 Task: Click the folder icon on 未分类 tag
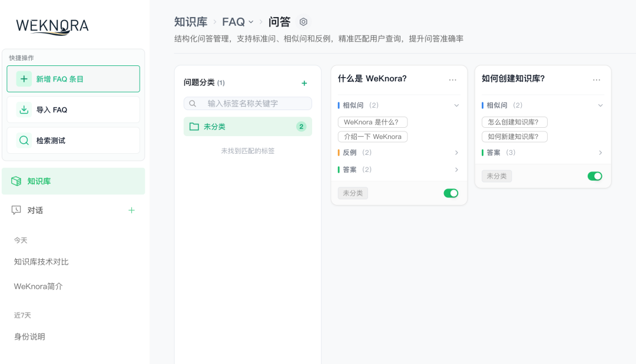click(194, 126)
